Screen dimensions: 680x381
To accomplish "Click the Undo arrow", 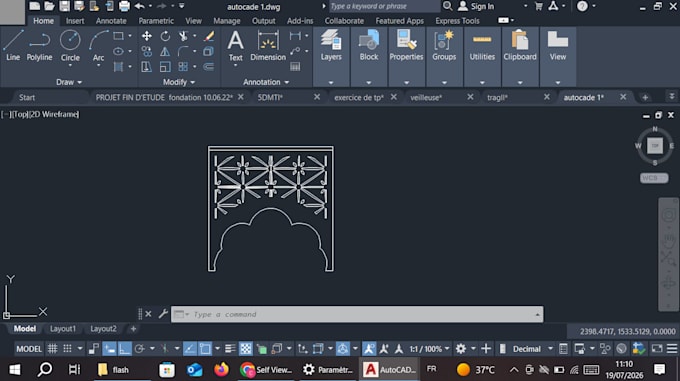I will tap(139, 6).
